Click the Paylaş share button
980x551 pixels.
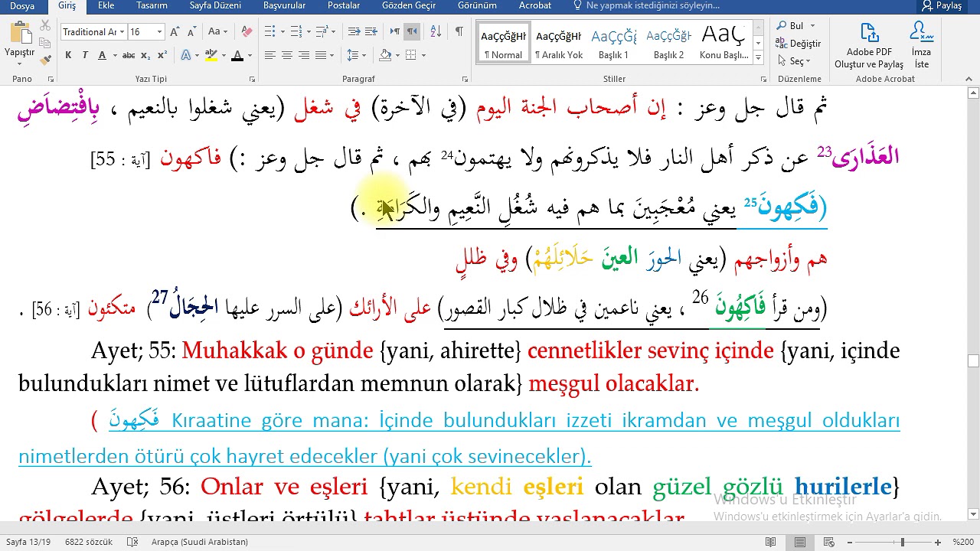(942, 5)
